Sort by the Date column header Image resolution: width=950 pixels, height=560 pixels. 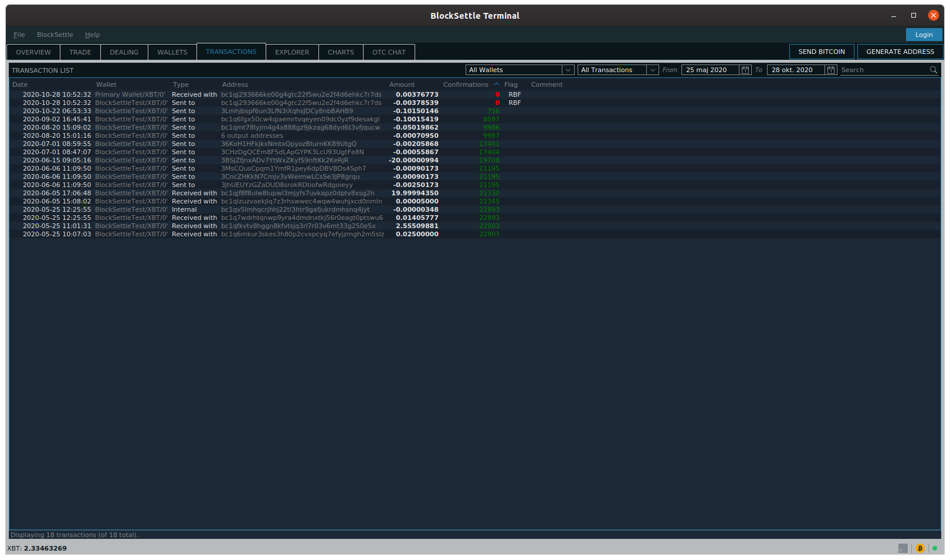coord(20,84)
